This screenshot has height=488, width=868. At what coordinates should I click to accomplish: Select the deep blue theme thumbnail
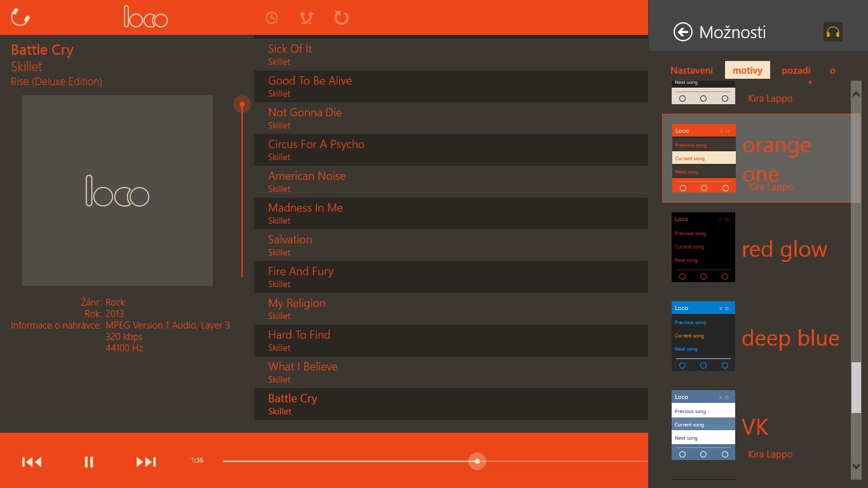pyautogui.click(x=703, y=336)
